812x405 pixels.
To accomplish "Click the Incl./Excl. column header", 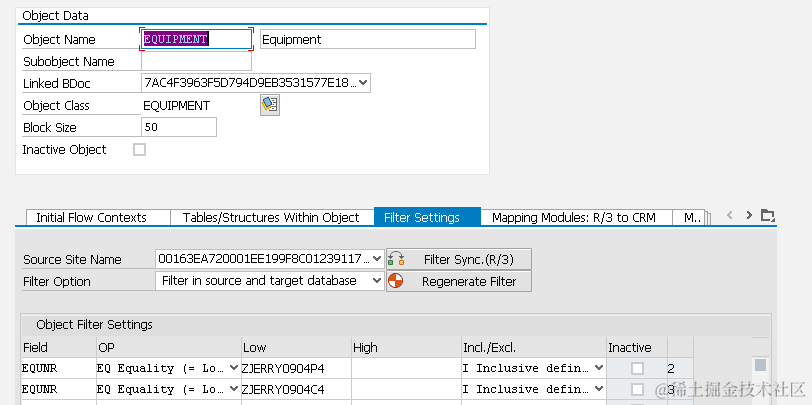I will tap(534, 347).
